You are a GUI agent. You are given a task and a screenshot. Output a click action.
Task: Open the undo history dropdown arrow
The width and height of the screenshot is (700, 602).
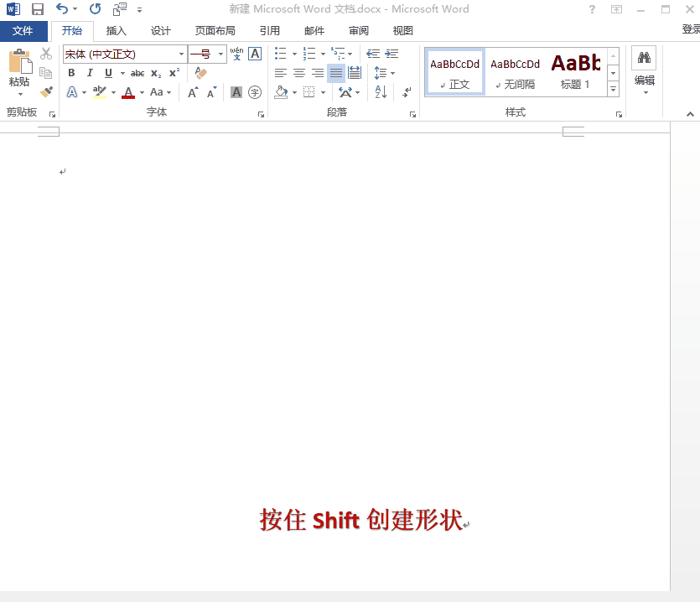click(x=75, y=9)
